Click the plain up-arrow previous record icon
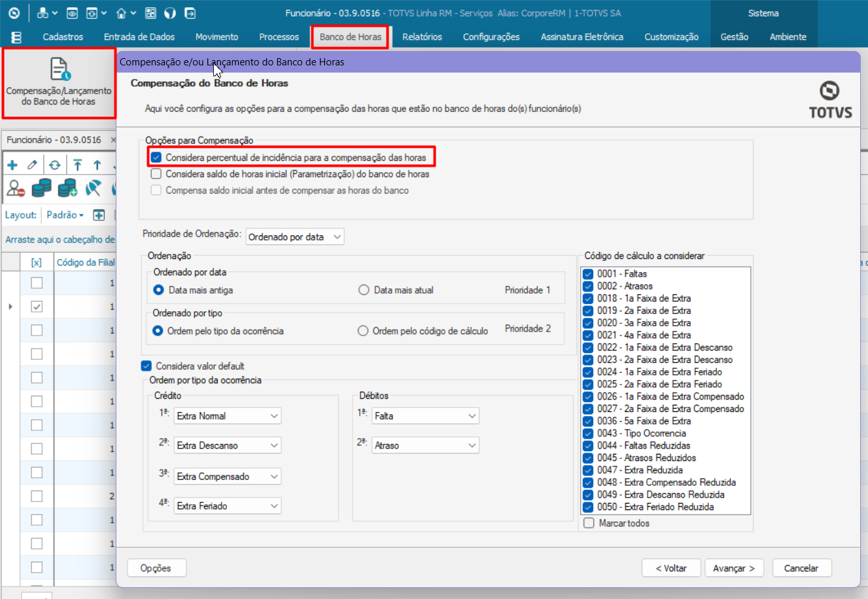Image resolution: width=868 pixels, height=599 pixels. [x=97, y=165]
